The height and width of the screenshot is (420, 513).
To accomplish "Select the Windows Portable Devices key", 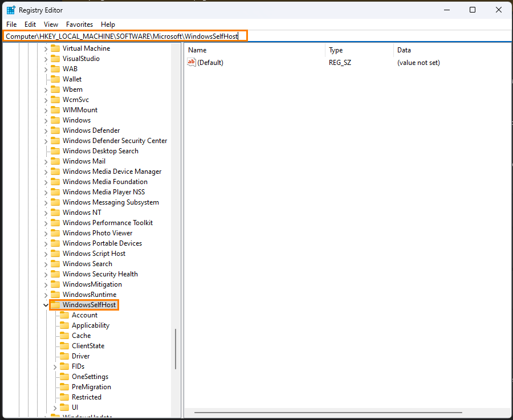I will [102, 243].
